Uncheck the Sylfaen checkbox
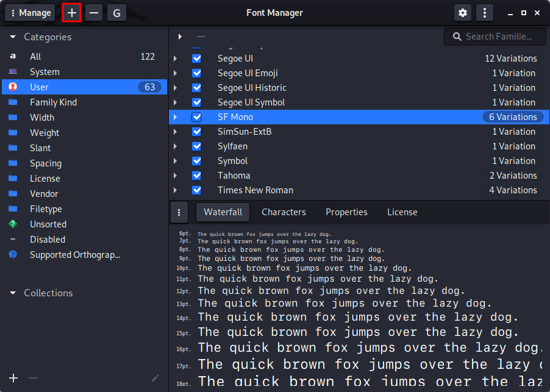Image resolution: width=550 pixels, height=392 pixels. pyautogui.click(x=196, y=146)
